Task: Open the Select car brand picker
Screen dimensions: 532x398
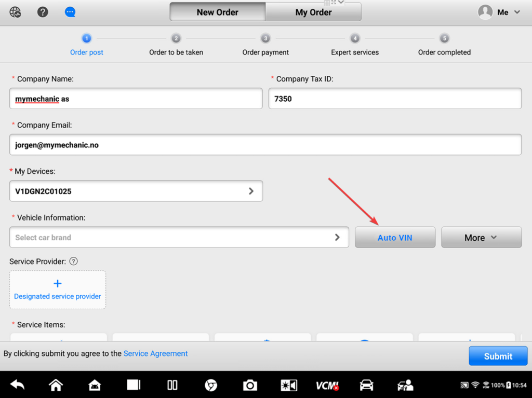Action: click(x=179, y=237)
